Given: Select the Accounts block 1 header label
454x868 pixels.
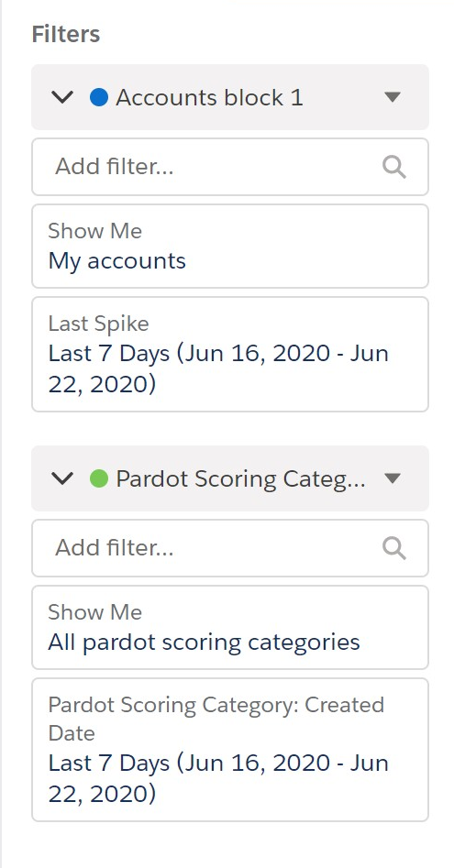Looking at the screenshot, I should tap(209, 97).
